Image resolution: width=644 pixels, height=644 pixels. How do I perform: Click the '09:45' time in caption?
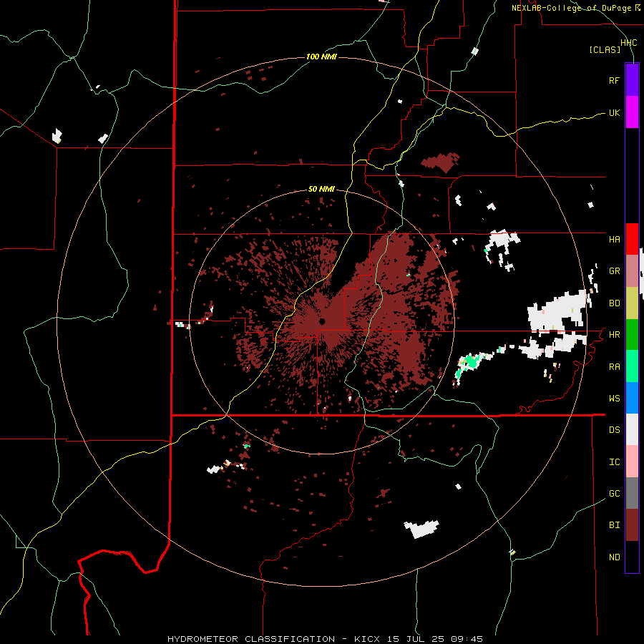pyautogui.click(x=466, y=639)
